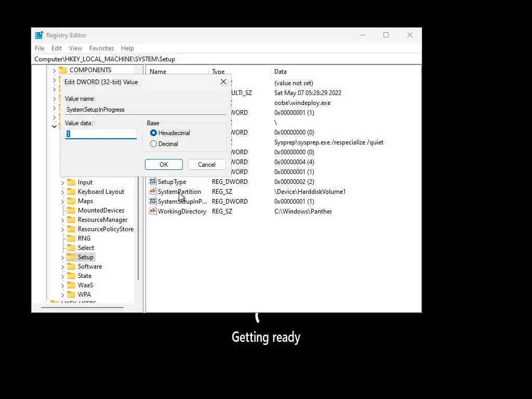Click the Select folder icon

point(71,248)
